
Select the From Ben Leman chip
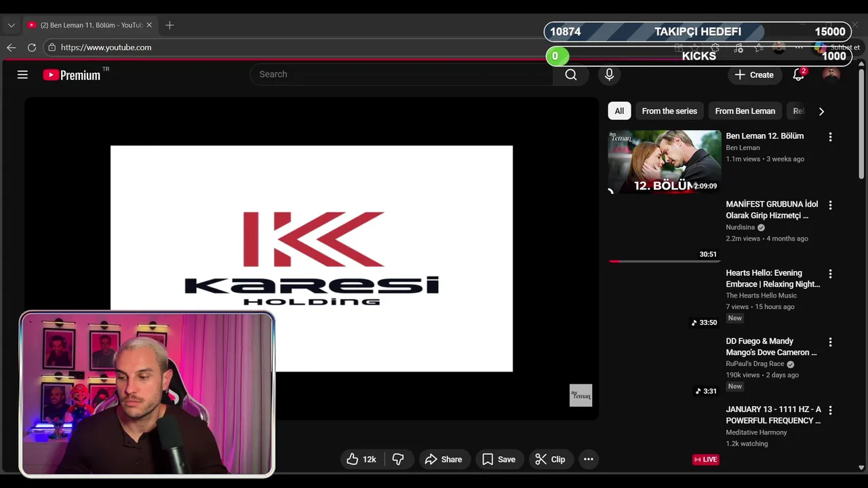(745, 111)
